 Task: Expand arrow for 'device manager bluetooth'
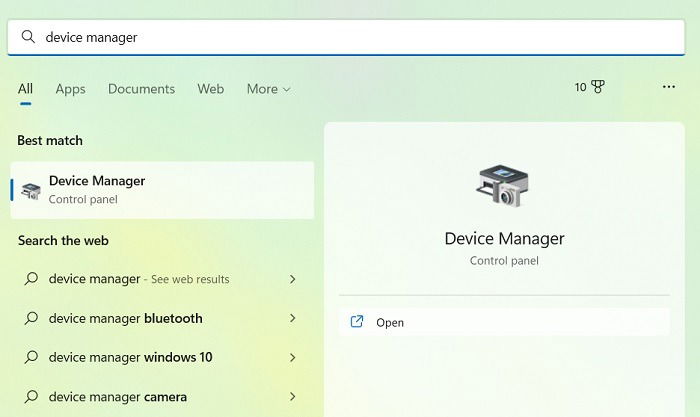[292, 318]
